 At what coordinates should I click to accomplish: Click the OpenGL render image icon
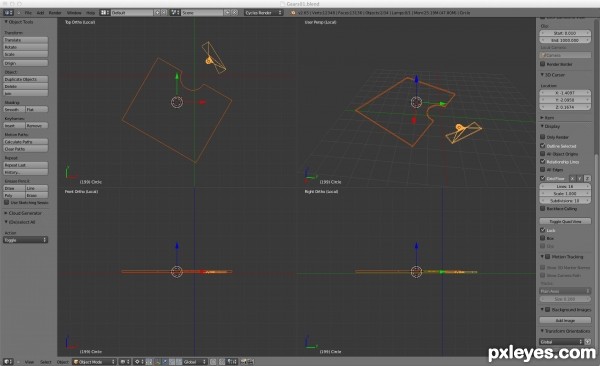coord(243,361)
